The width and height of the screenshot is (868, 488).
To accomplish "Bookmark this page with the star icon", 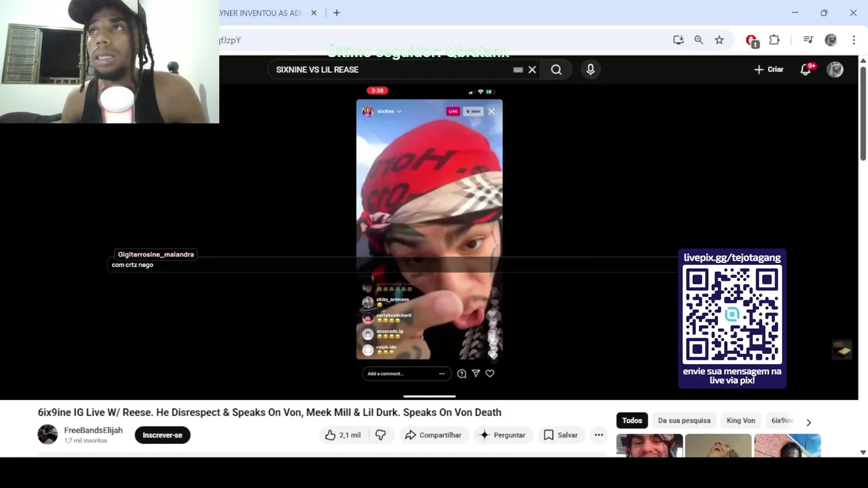I will pyautogui.click(x=719, y=40).
